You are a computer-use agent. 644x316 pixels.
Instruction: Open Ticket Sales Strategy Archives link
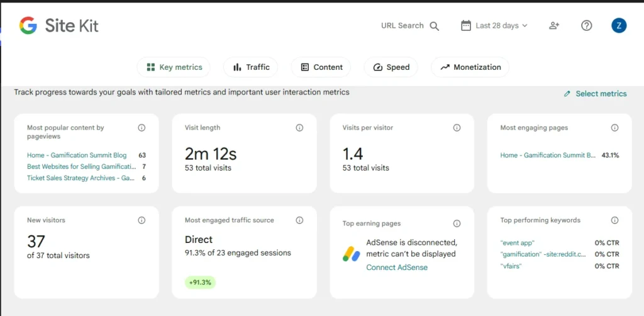pyautogui.click(x=81, y=178)
